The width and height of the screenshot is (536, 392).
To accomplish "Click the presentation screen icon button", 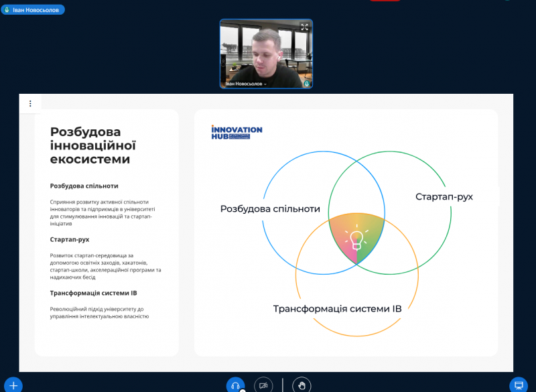I will pyautogui.click(x=518, y=385).
